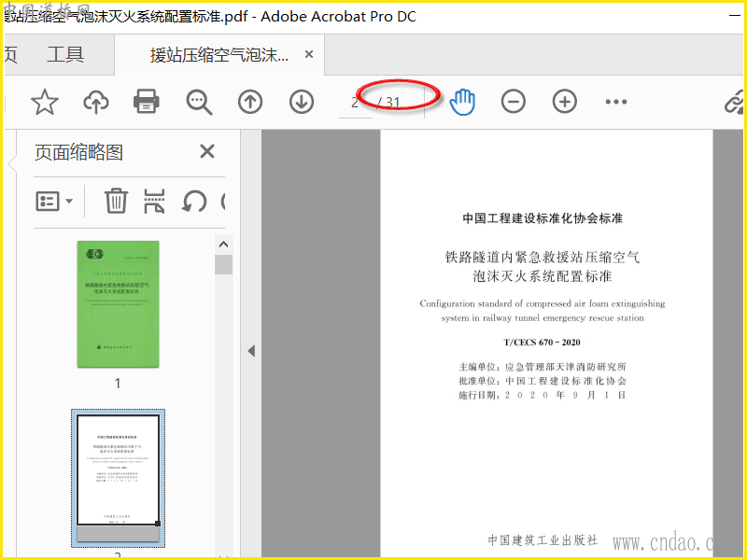This screenshot has width=747, height=560.
Task: Click the publisher text 中国建筑工业出版社
Action: [x=543, y=540]
